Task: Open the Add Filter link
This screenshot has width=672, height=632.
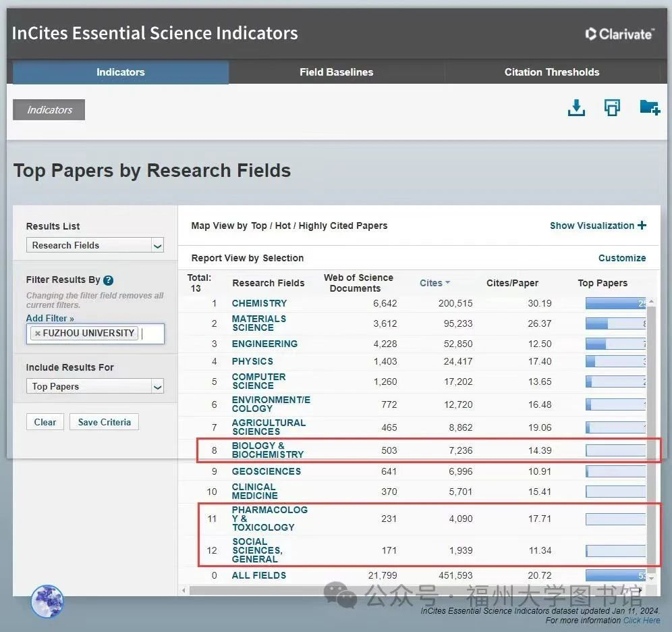Action: point(50,318)
